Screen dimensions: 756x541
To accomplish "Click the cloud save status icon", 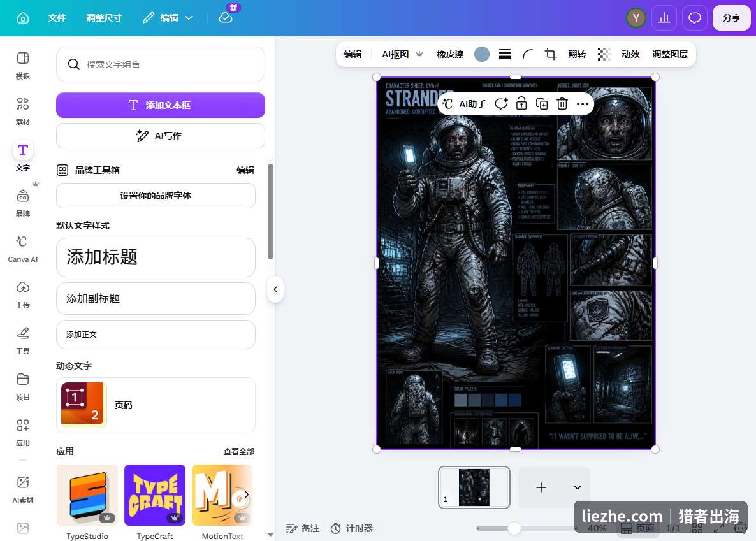I will pyautogui.click(x=225, y=18).
